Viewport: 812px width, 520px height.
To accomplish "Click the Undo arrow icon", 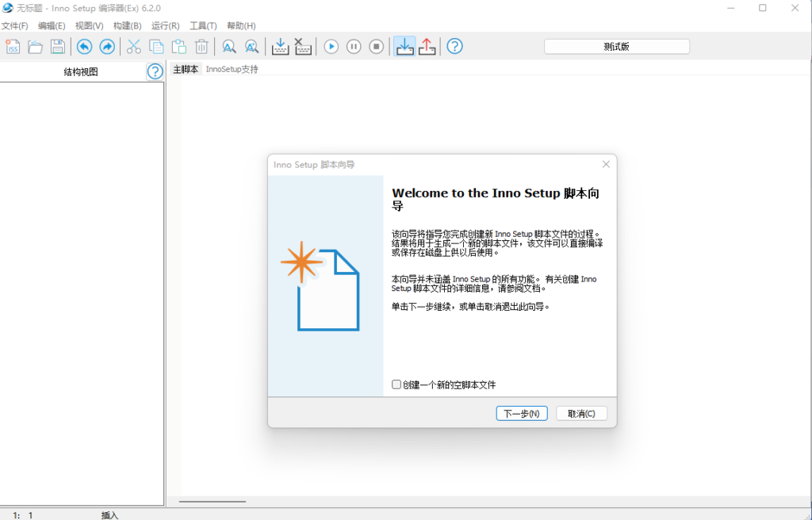I will click(x=84, y=46).
